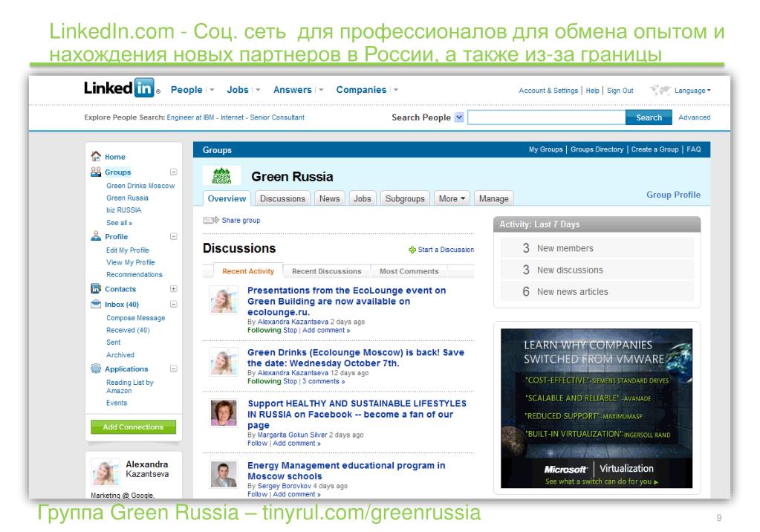Open the Groups Directory link
Image resolution: width=760 pixels, height=532 pixels.
597,149
